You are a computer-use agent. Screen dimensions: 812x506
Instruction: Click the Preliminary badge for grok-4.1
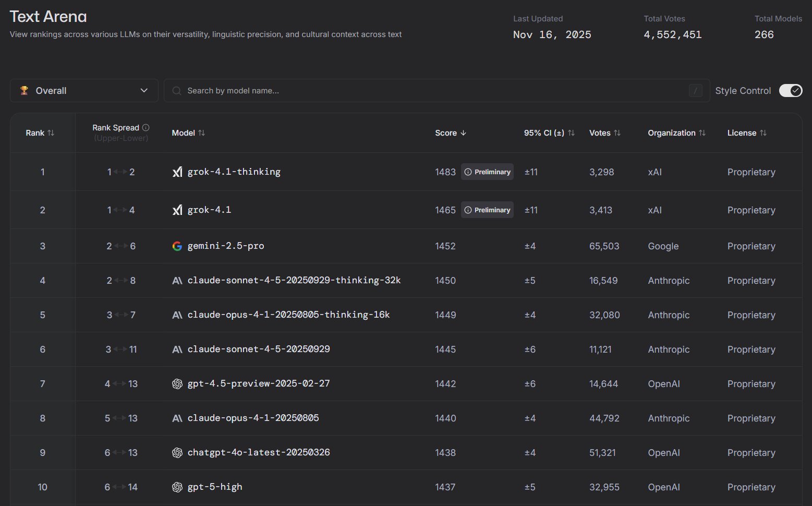pos(487,210)
